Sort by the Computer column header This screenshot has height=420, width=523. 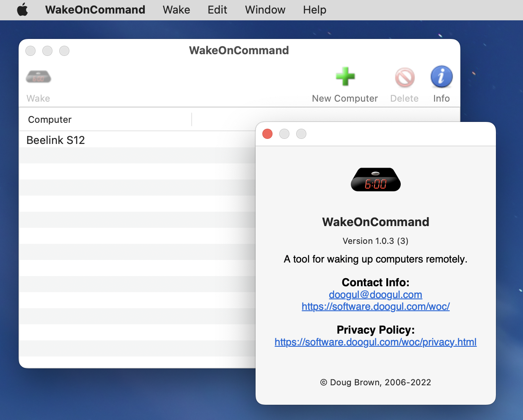106,120
